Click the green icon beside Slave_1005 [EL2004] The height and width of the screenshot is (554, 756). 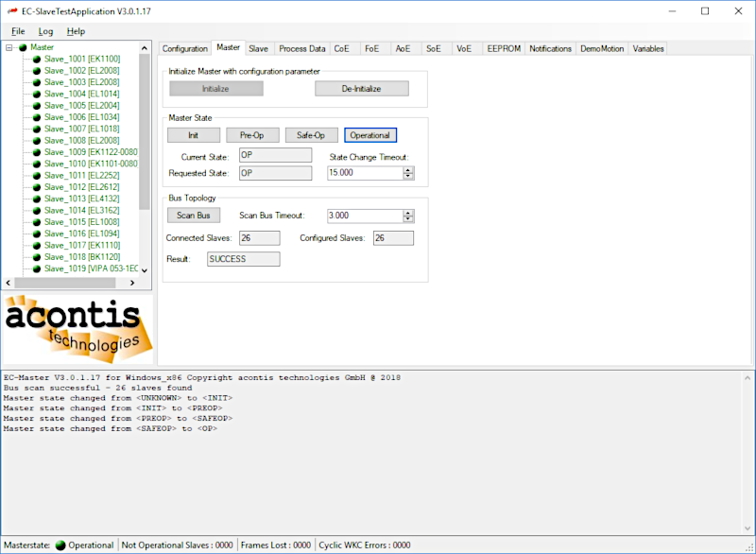[x=36, y=106]
